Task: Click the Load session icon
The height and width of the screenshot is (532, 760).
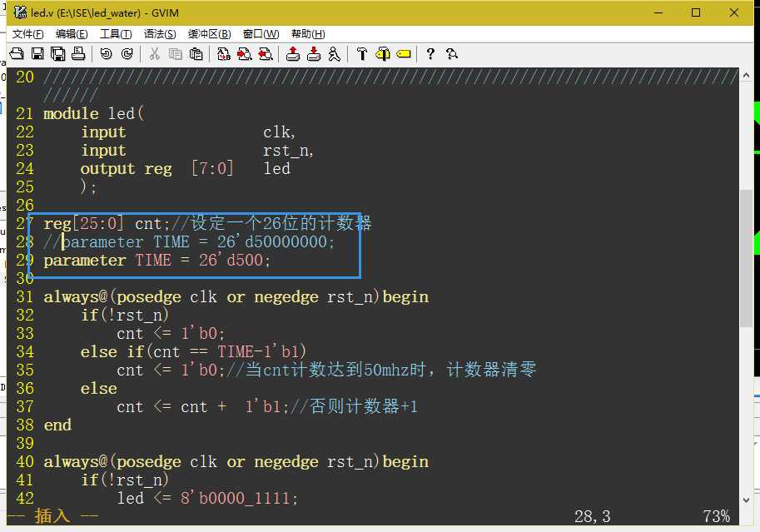Action: click(292, 53)
